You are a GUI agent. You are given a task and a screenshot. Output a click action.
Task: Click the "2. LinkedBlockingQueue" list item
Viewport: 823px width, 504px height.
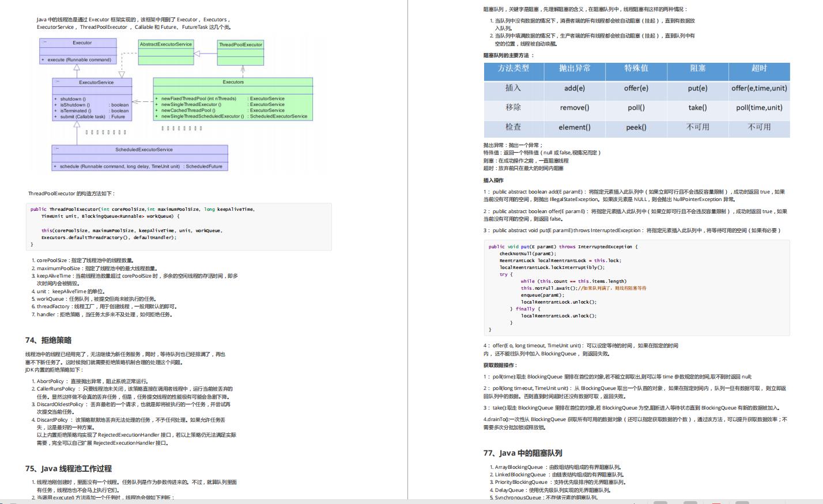click(557, 475)
